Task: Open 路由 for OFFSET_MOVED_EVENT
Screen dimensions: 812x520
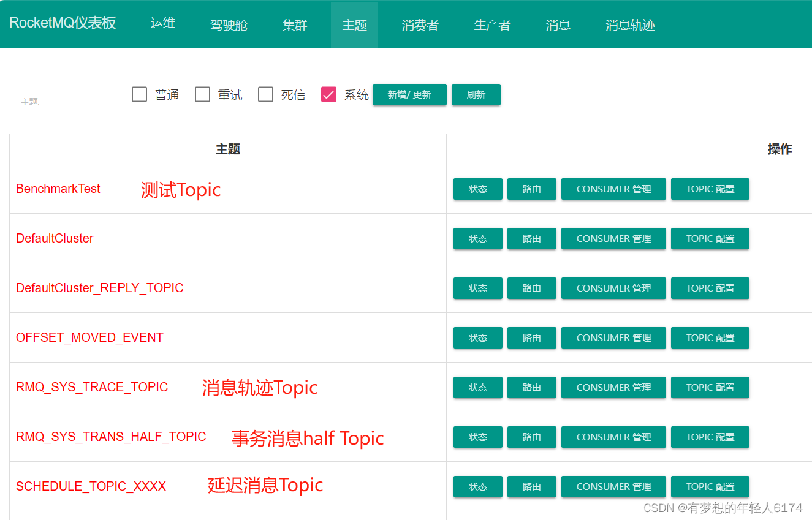Action: pyautogui.click(x=532, y=338)
